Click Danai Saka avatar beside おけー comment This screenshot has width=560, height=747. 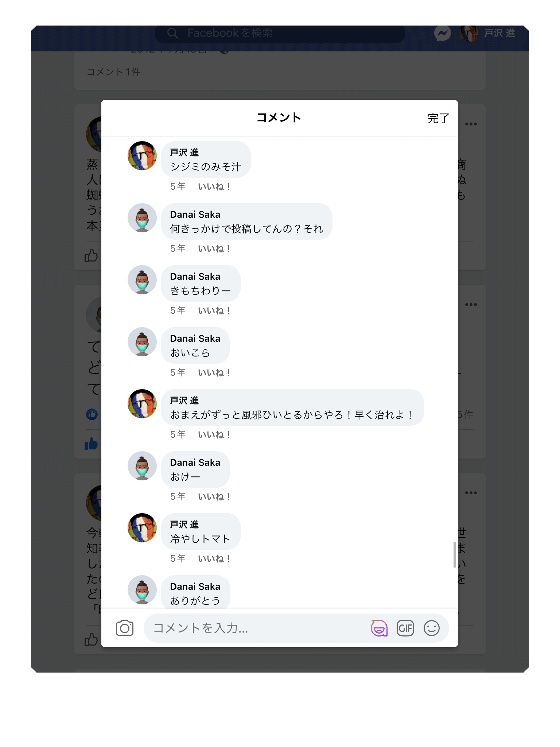pos(142,466)
